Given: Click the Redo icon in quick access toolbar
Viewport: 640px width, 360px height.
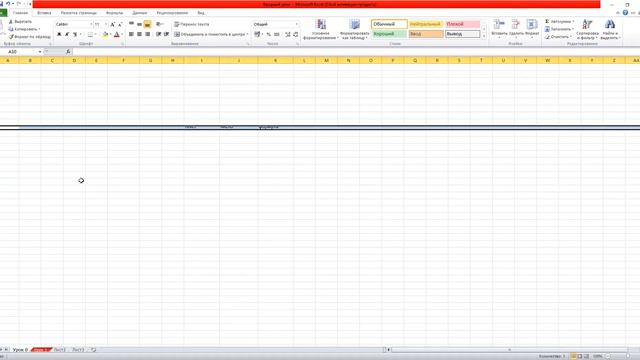Looking at the screenshot, I should point(18,4).
